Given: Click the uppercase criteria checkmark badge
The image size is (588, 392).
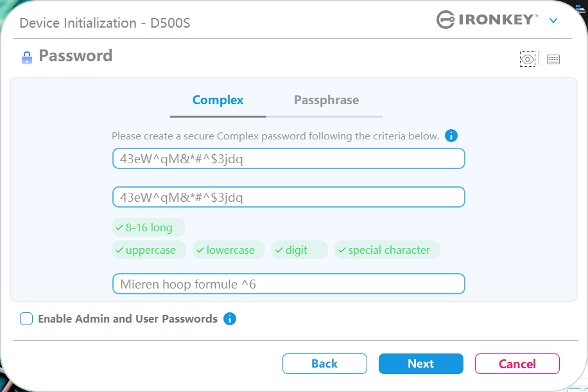Looking at the screenshot, I should (149, 250).
